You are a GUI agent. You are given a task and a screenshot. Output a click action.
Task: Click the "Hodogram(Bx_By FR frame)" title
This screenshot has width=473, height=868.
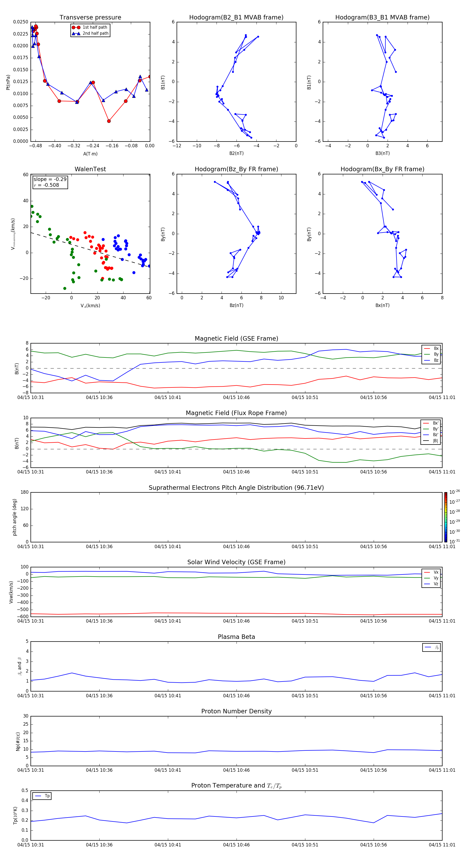click(x=382, y=169)
